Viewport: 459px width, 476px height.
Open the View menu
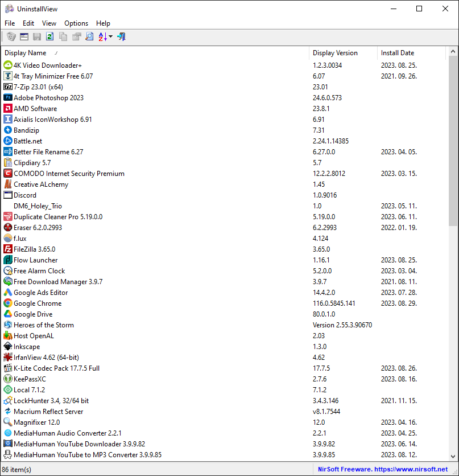tap(49, 23)
